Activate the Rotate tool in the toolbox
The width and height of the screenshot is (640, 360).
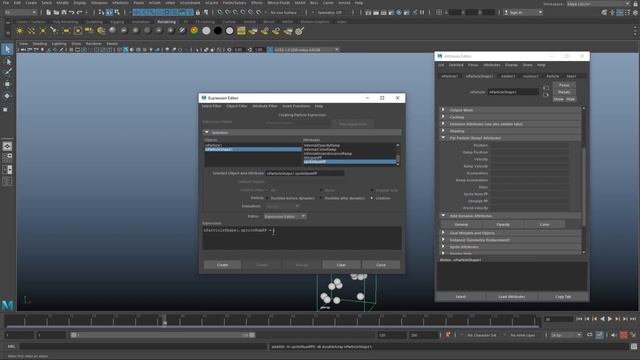[x=7, y=96]
